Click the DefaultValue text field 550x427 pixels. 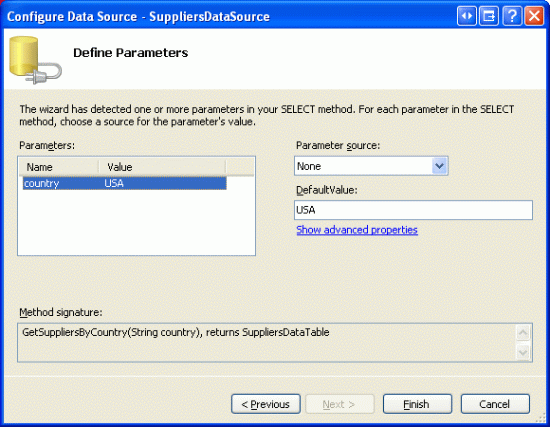(x=413, y=210)
